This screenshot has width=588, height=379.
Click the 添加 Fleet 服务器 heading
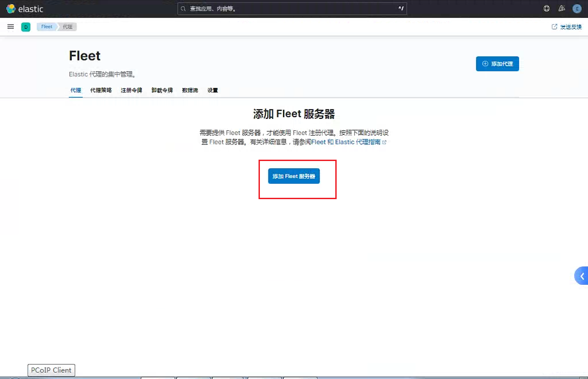point(294,114)
